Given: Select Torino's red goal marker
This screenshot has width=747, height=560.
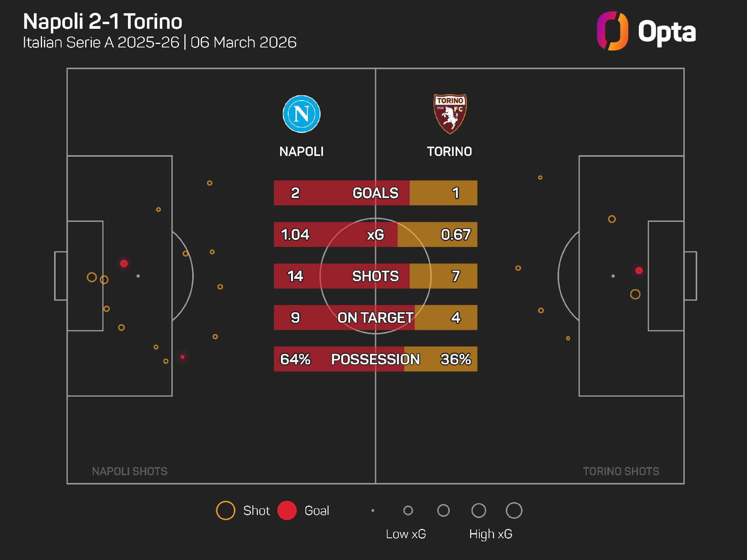Looking at the screenshot, I should [x=639, y=271].
